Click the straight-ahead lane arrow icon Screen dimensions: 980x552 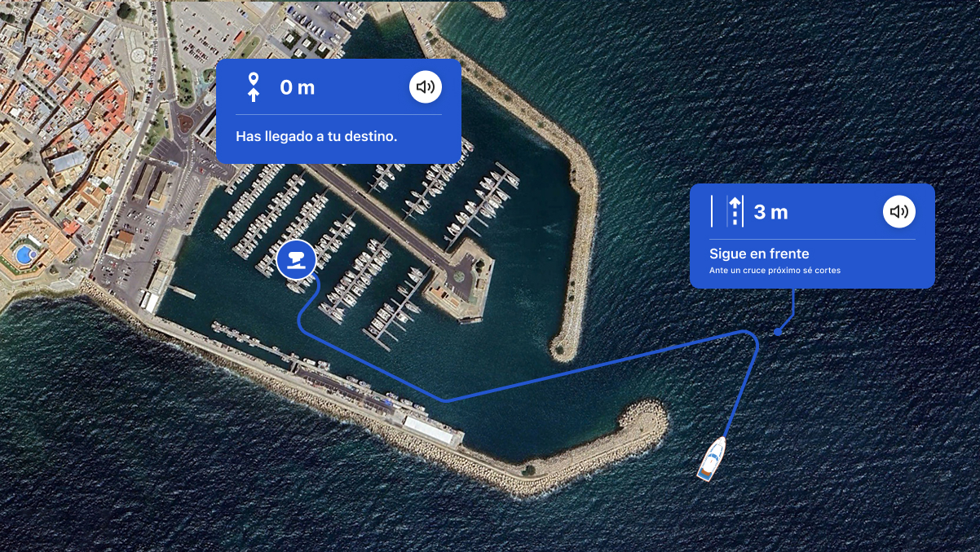pos(735,211)
